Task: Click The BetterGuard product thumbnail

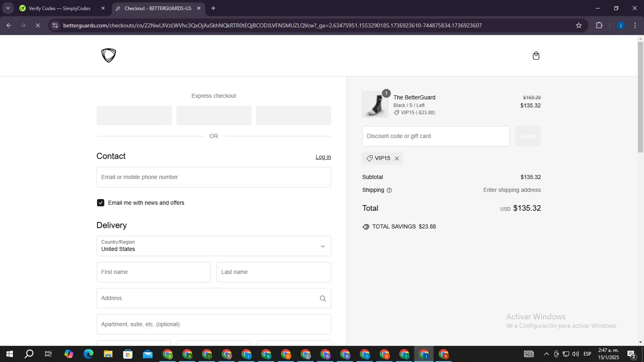Action: (x=375, y=105)
